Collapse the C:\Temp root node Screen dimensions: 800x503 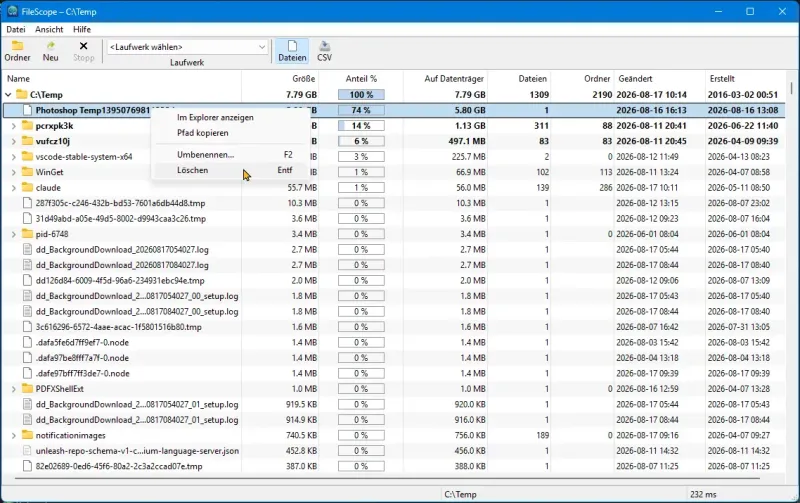coord(8,94)
